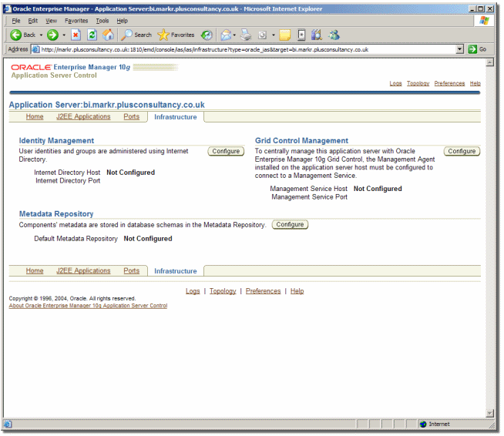Expand the Edit button dropdown arrow

[274, 35]
